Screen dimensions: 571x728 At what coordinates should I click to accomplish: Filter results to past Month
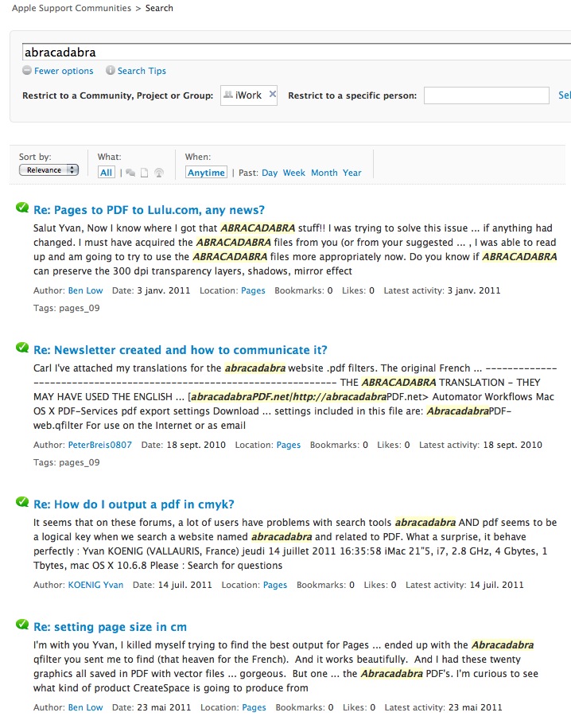point(324,173)
